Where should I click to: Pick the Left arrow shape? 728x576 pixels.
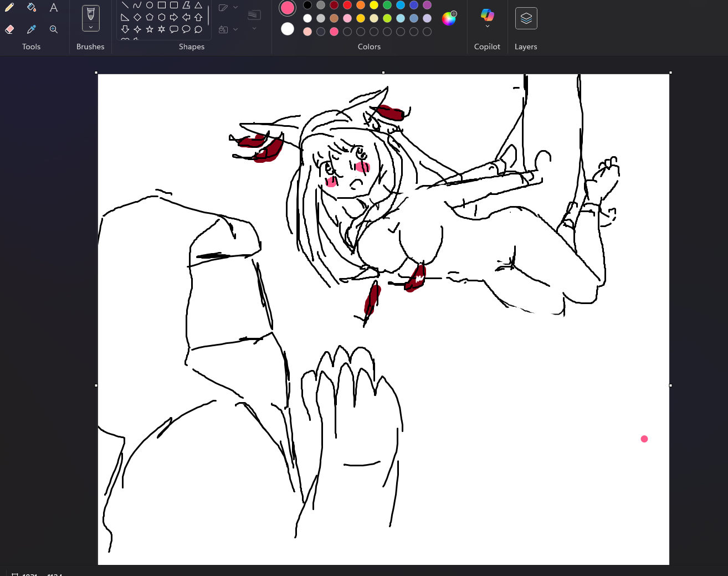click(x=186, y=17)
